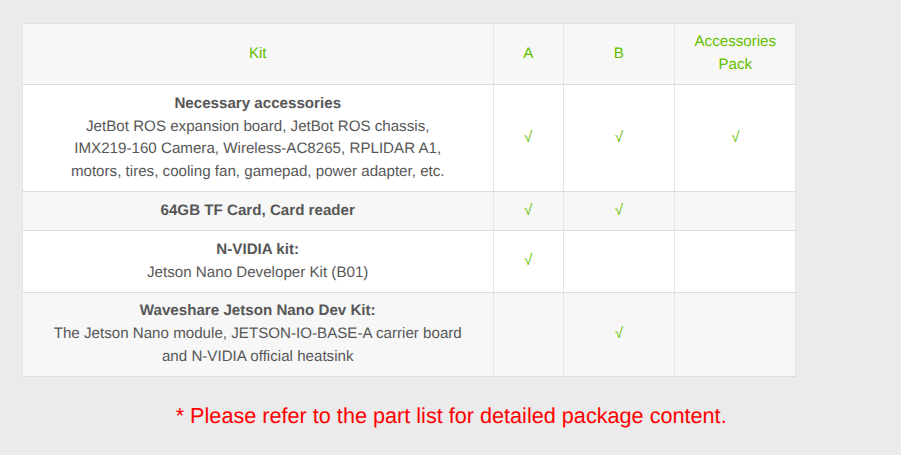Select the column A header
Image resolution: width=901 pixels, height=455 pixels.
point(528,53)
